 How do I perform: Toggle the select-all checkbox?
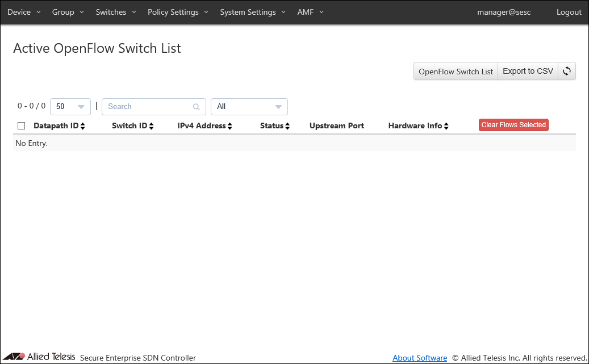coord(22,125)
